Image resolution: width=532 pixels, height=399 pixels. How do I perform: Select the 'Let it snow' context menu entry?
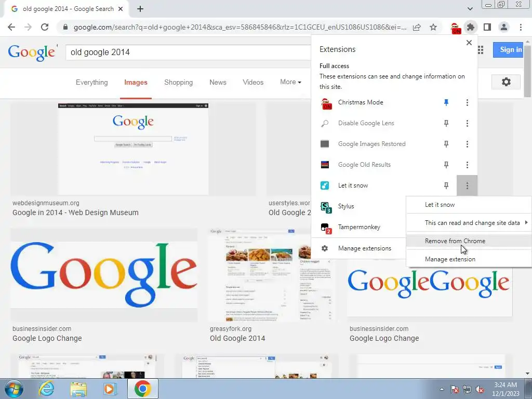(x=469, y=205)
